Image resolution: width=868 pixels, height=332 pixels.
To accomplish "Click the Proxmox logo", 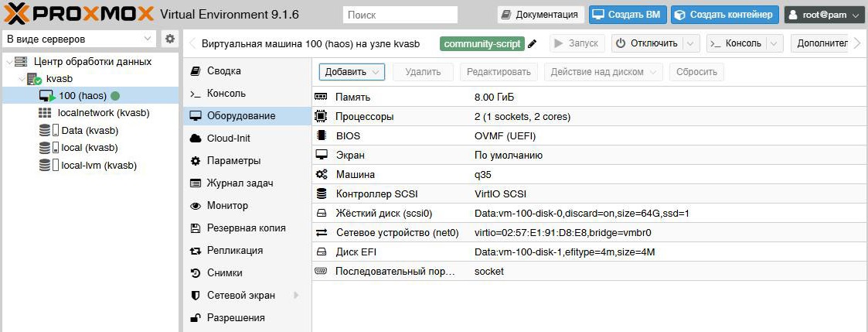I will 79,13.
